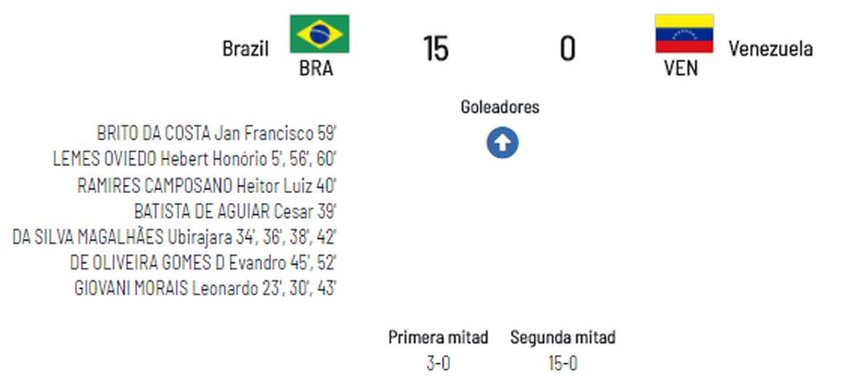Screen dimensions: 868x387
Task: Click the Segunda mitad label
Action: click(563, 337)
